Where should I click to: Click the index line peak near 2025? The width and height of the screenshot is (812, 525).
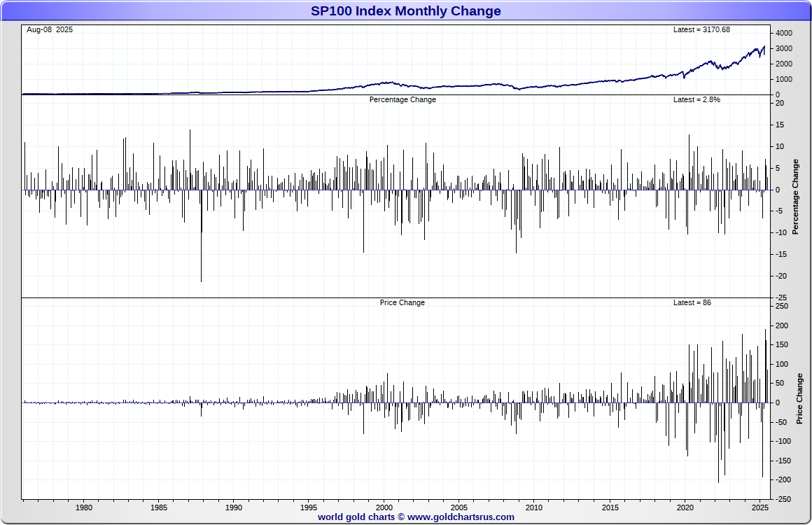(764, 47)
